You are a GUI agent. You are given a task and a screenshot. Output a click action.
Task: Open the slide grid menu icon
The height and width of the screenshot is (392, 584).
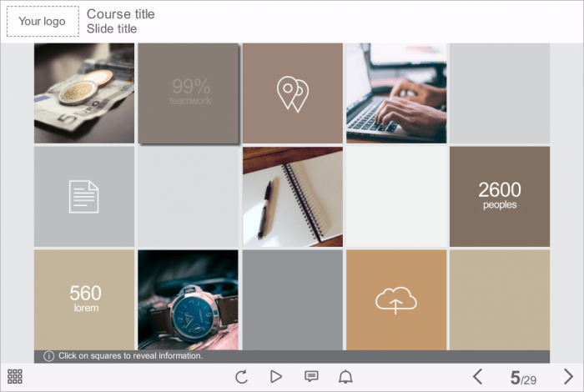(15, 377)
